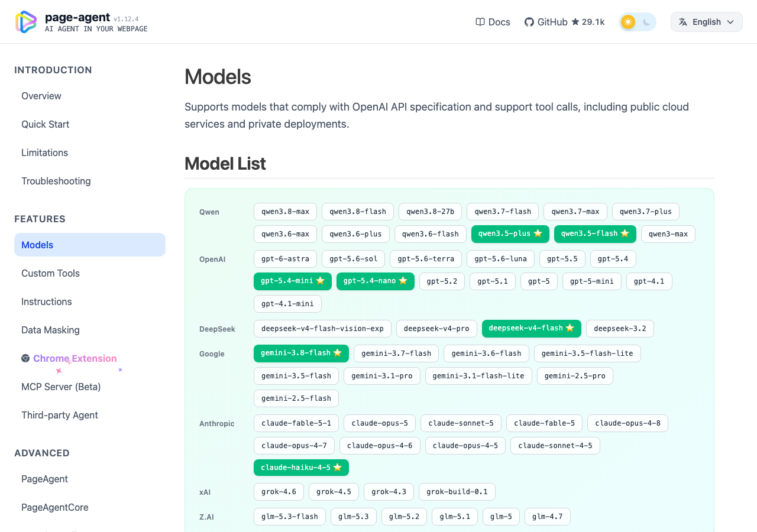Select the deepseek-v4-pro model chip
The height and width of the screenshot is (532, 757).
pyautogui.click(x=436, y=329)
